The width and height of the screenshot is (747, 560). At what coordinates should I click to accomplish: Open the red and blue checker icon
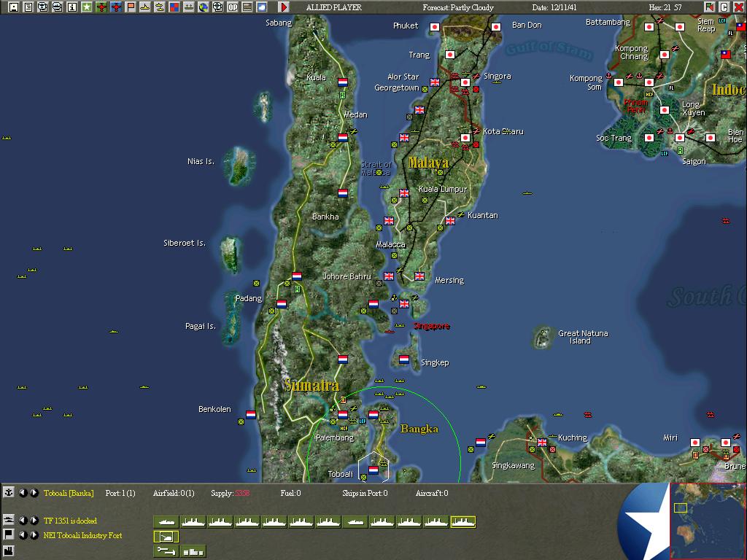coord(174,7)
